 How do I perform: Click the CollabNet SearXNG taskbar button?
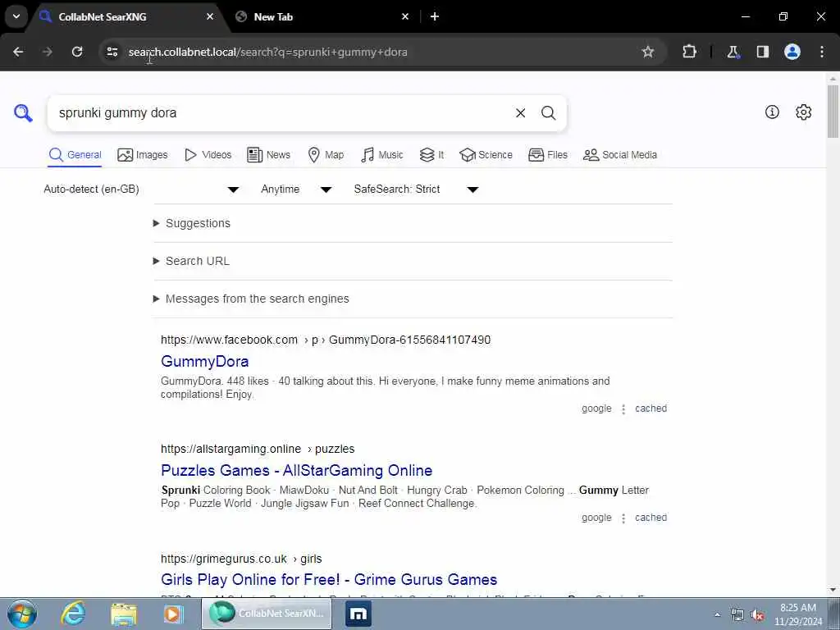[x=267, y=614]
